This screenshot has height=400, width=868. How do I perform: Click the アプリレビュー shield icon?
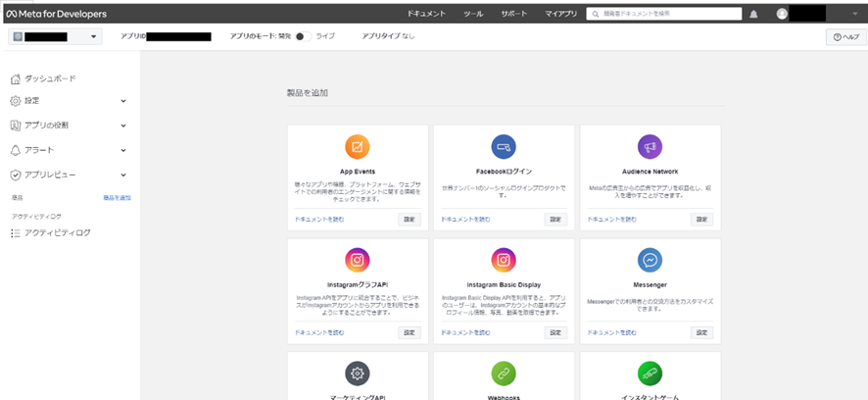tap(16, 175)
